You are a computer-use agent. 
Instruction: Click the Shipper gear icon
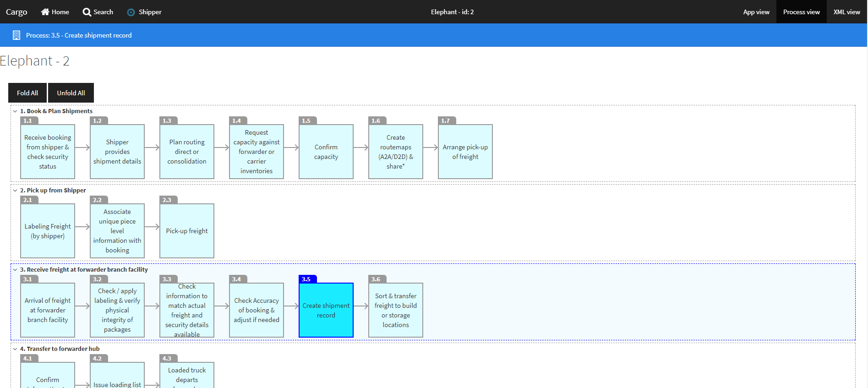(x=131, y=12)
